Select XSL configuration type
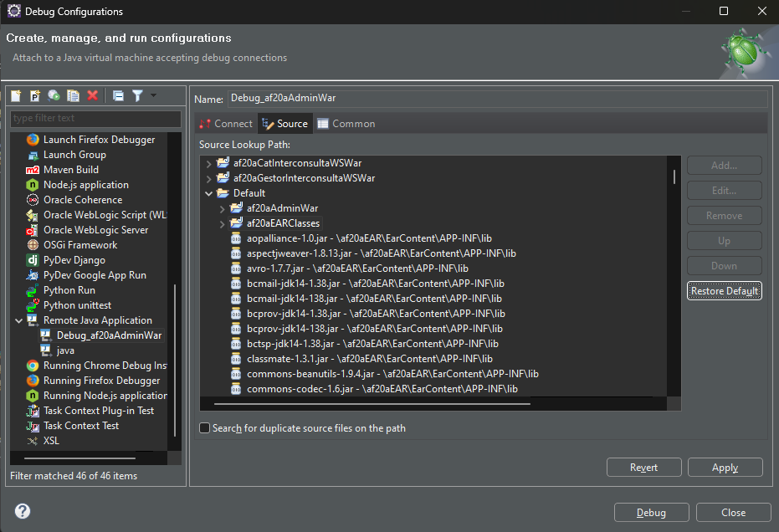 point(51,441)
